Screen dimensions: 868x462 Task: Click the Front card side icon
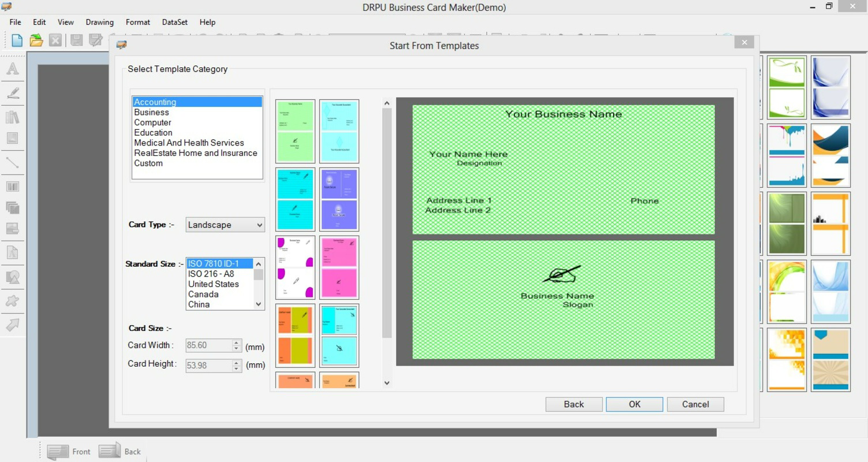(x=58, y=452)
